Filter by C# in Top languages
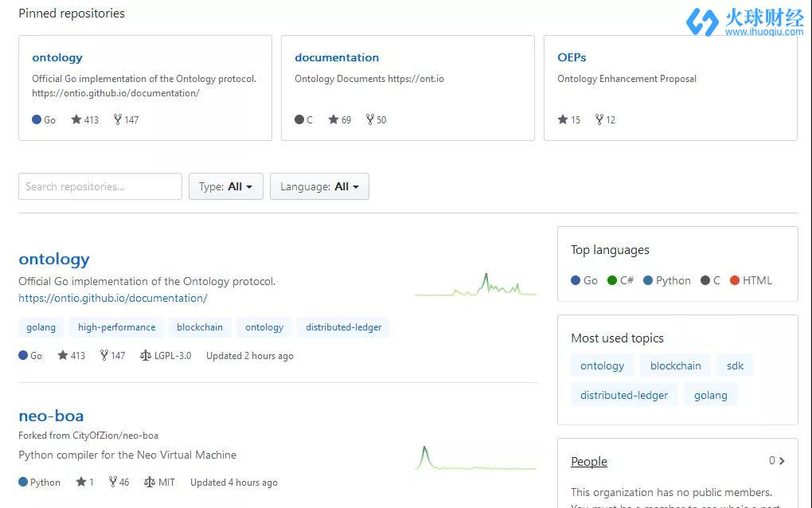This screenshot has width=812, height=508. click(x=620, y=280)
